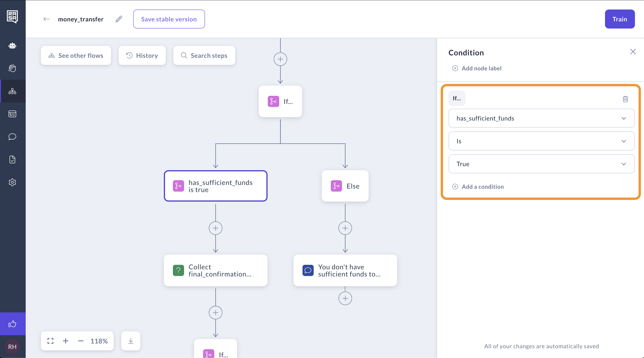Add step below the Else node
644x358 pixels.
pyautogui.click(x=345, y=228)
